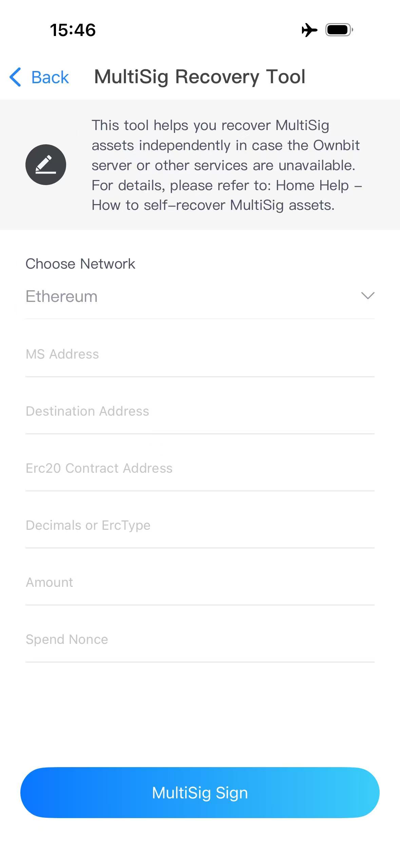This screenshot has height=868, width=400.
Task: Select the Erc20 Contract Address field
Action: 199,468
